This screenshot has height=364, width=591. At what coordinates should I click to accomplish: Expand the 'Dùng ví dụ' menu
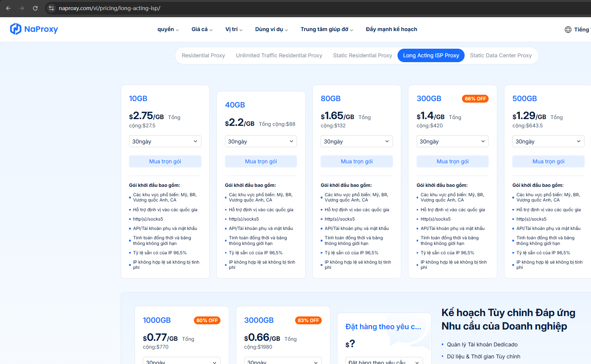point(271,29)
